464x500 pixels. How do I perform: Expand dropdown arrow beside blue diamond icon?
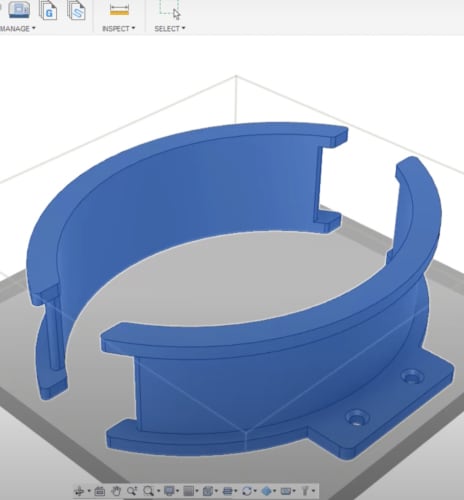pyautogui.click(x=275, y=491)
